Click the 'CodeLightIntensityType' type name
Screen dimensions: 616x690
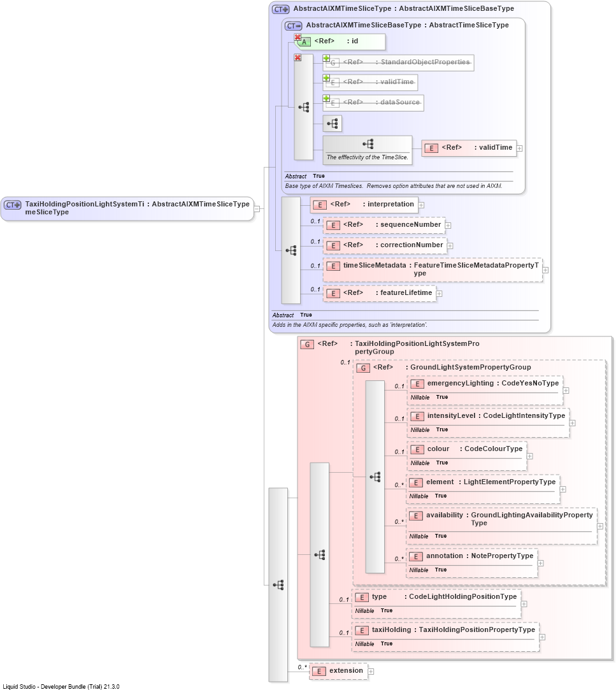(x=524, y=416)
